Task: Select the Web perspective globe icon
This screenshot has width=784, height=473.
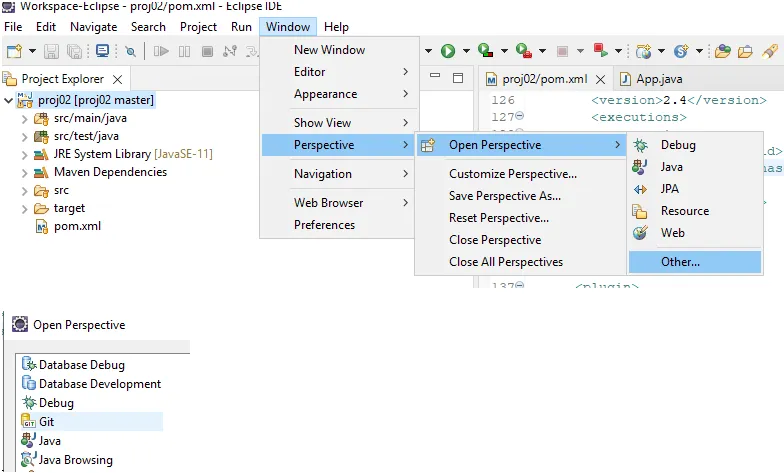Action: [640, 233]
